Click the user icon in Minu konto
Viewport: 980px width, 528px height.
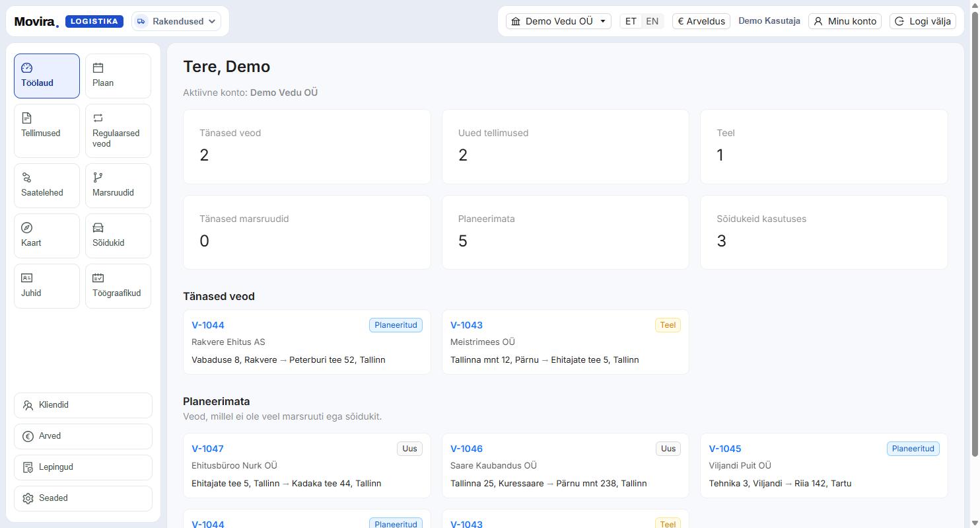[818, 21]
